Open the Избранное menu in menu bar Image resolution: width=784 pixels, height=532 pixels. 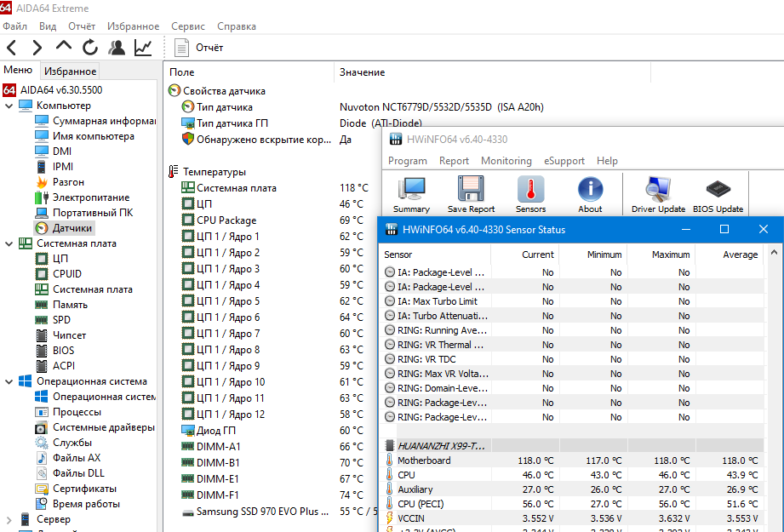tap(133, 26)
